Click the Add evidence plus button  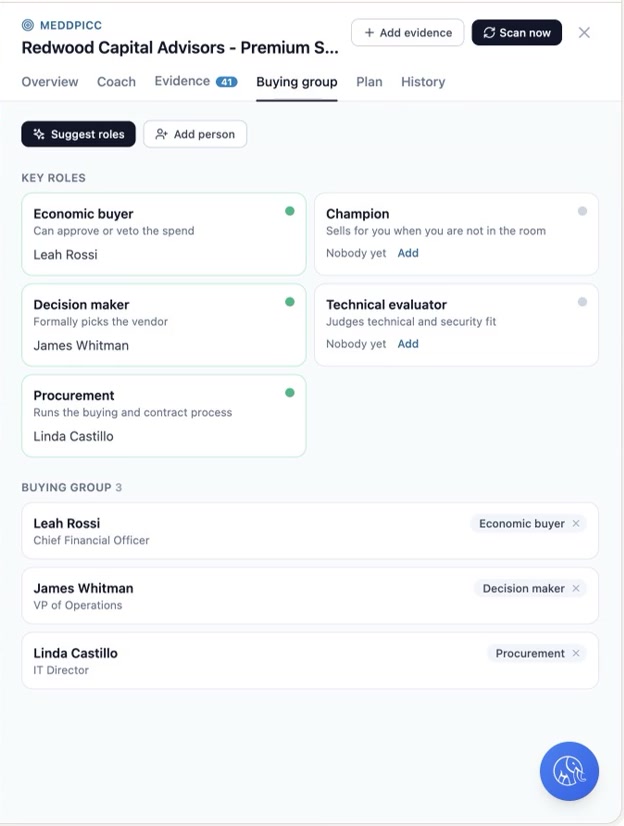[408, 33]
